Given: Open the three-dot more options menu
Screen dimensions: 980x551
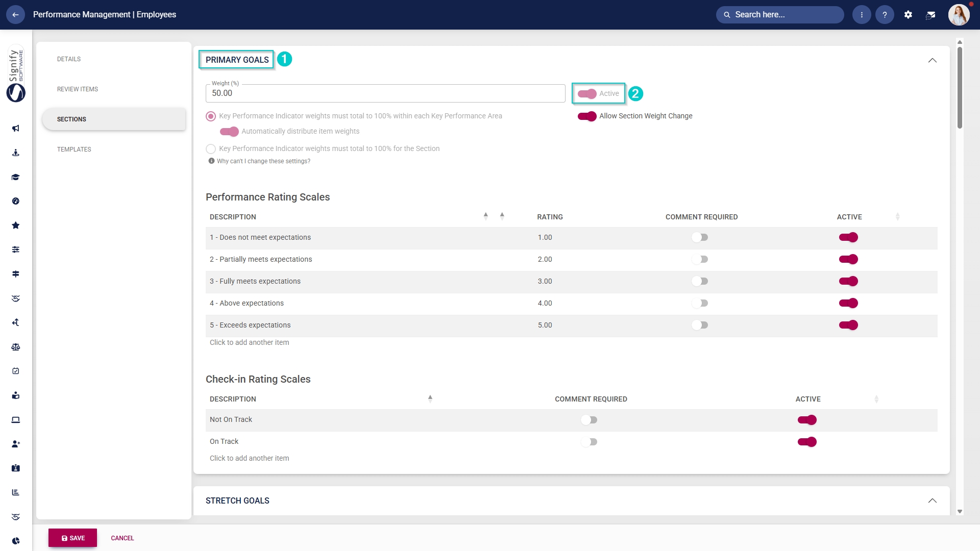Looking at the screenshot, I should coord(862,15).
